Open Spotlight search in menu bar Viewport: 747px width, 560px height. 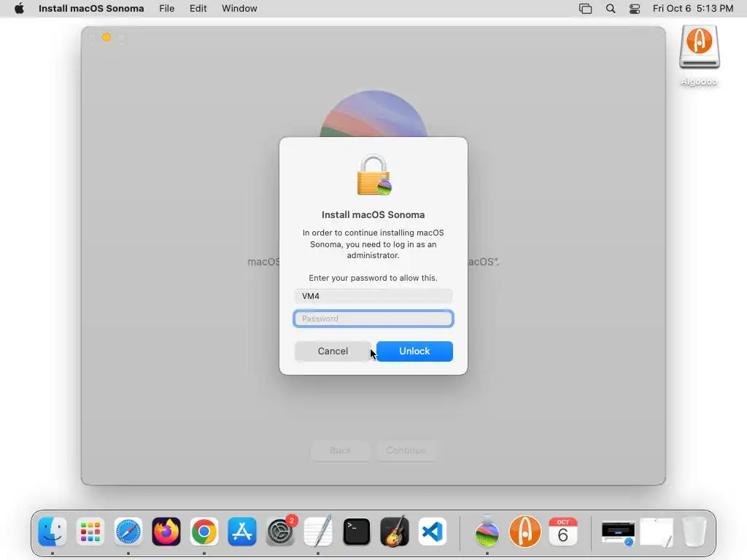pos(611,8)
